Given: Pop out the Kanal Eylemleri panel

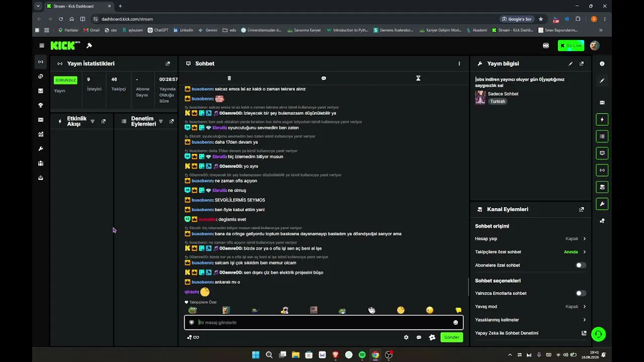Looking at the screenshot, I should tap(582, 210).
